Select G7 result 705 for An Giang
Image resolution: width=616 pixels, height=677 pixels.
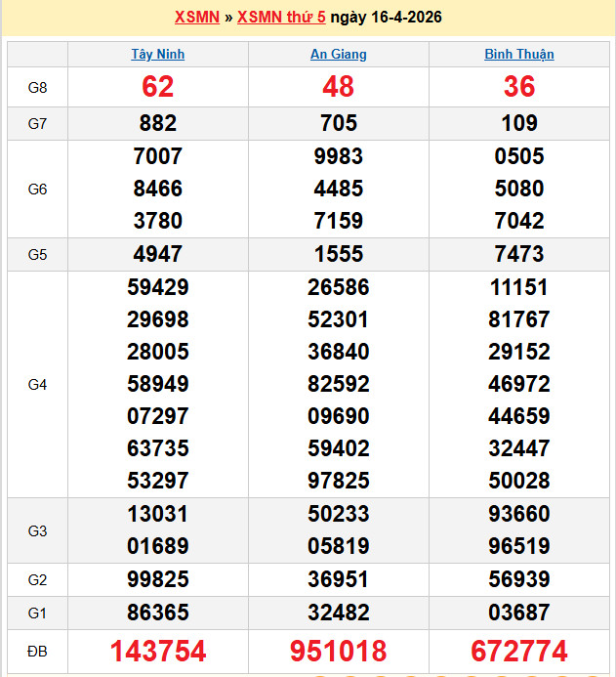pos(339,123)
